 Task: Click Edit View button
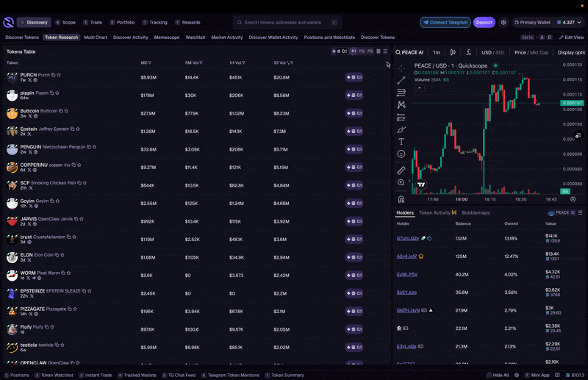[572, 37]
